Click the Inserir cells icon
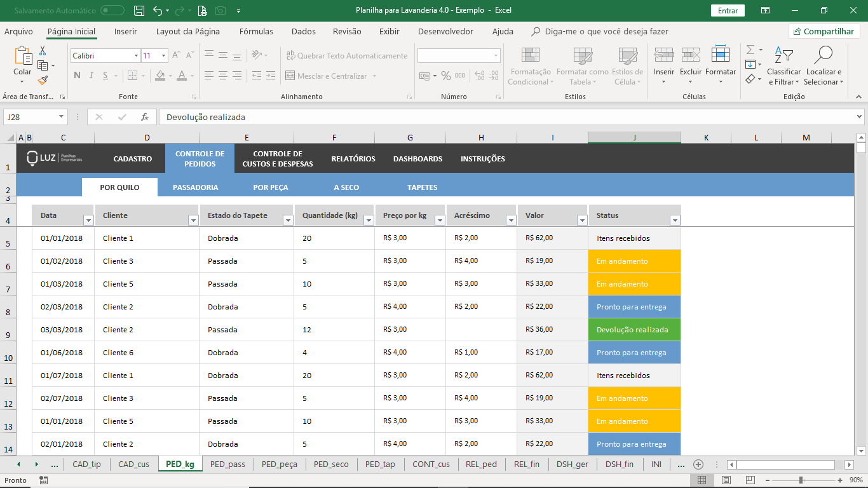This screenshot has width=868, height=488. [x=664, y=56]
